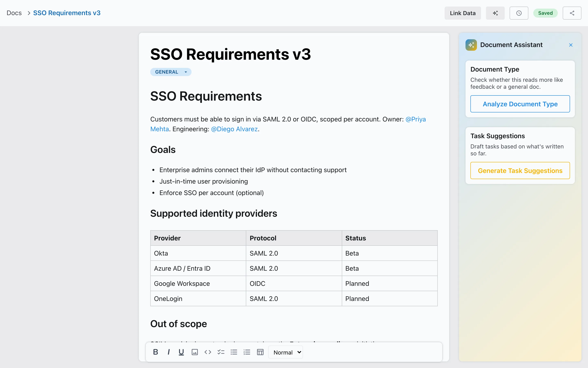Click the Beta status in Okta row
Viewport: 588px width, 368px height.
pyautogui.click(x=390, y=253)
